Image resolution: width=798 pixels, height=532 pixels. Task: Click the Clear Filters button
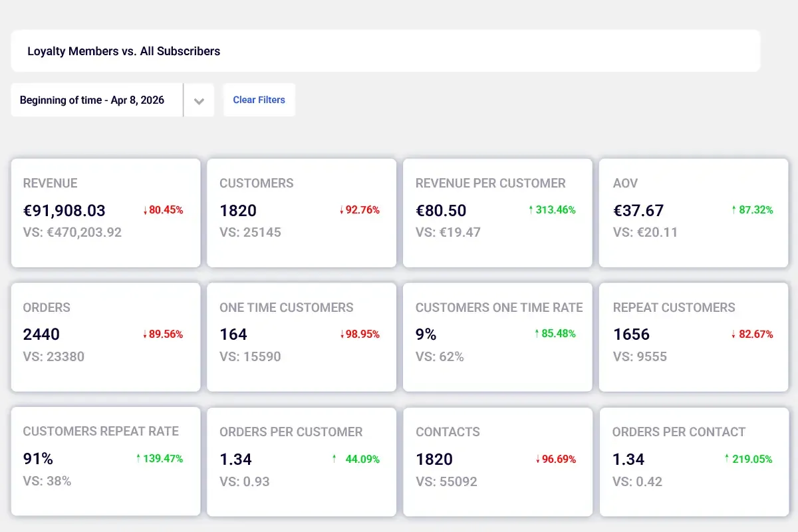(x=259, y=100)
